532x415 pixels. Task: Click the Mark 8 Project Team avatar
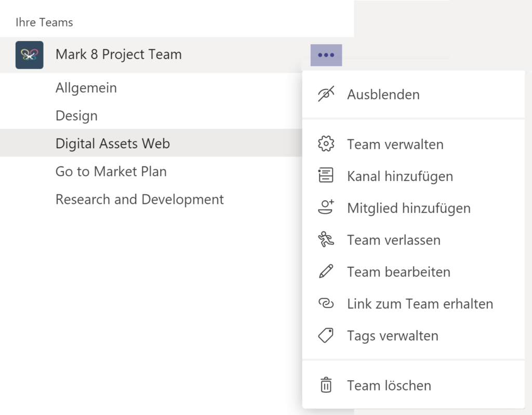[x=29, y=54]
